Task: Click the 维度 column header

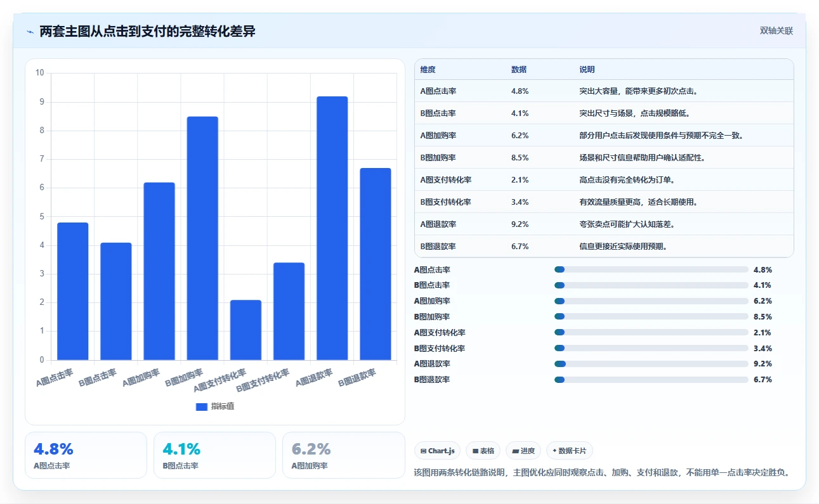Action: click(428, 70)
